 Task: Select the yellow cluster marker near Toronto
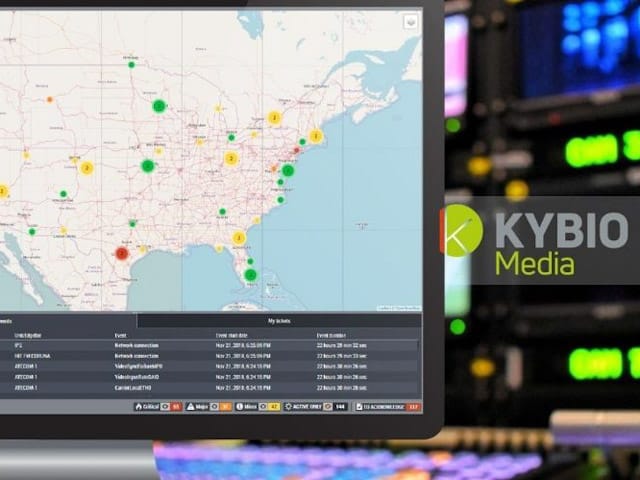274,118
